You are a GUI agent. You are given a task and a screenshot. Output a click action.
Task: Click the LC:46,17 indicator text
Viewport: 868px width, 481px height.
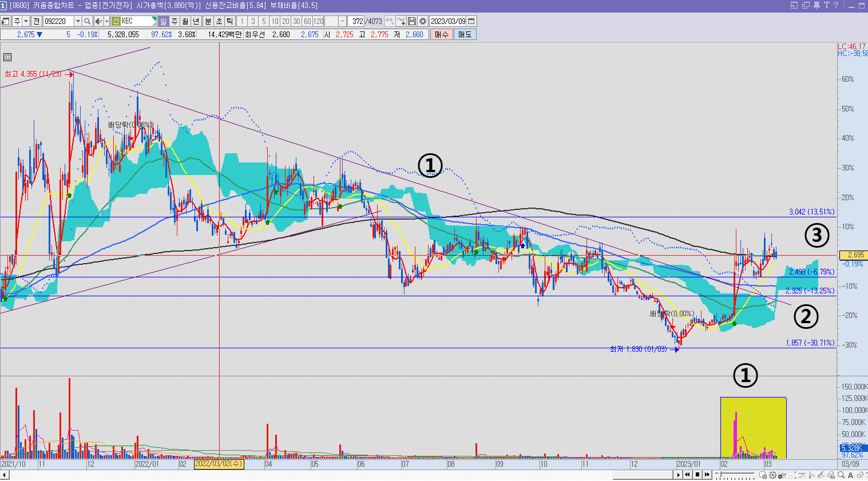(x=852, y=46)
